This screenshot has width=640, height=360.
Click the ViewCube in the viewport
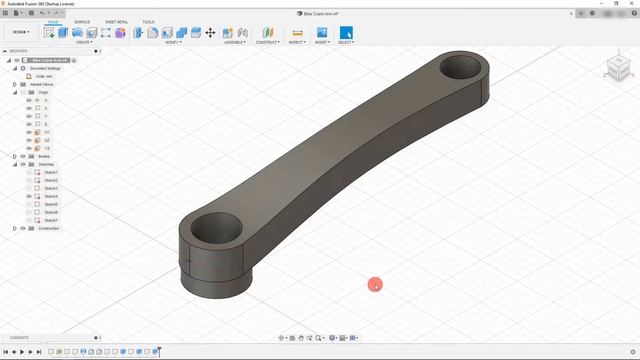pyautogui.click(x=618, y=67)
